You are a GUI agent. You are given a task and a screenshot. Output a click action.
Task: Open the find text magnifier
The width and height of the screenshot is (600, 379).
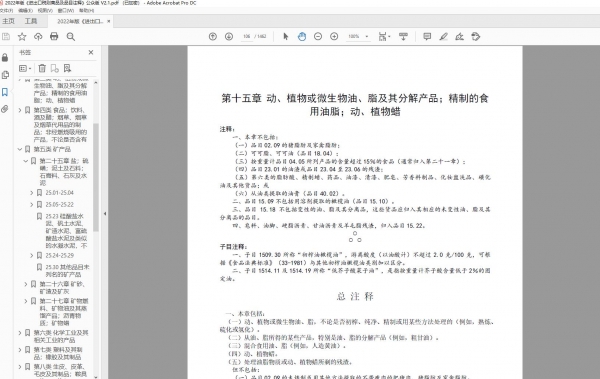point(70,36)
